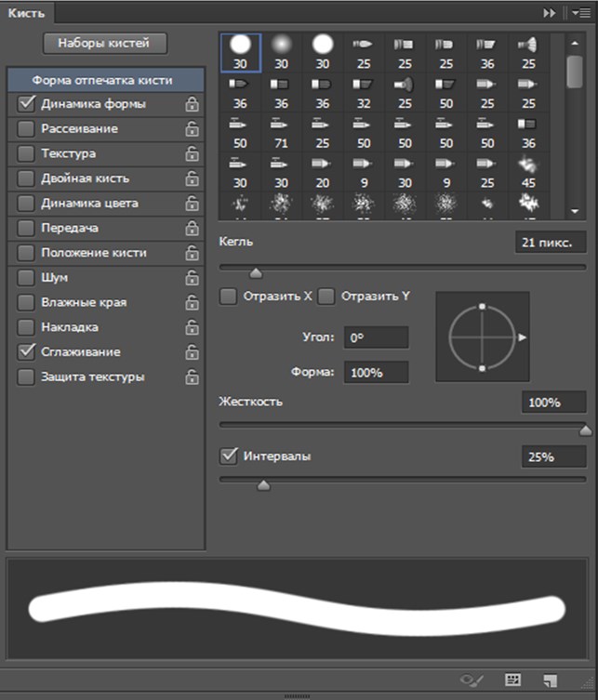
Task: Toggle lock next to Защита текстуры
Action: (192, 376)
